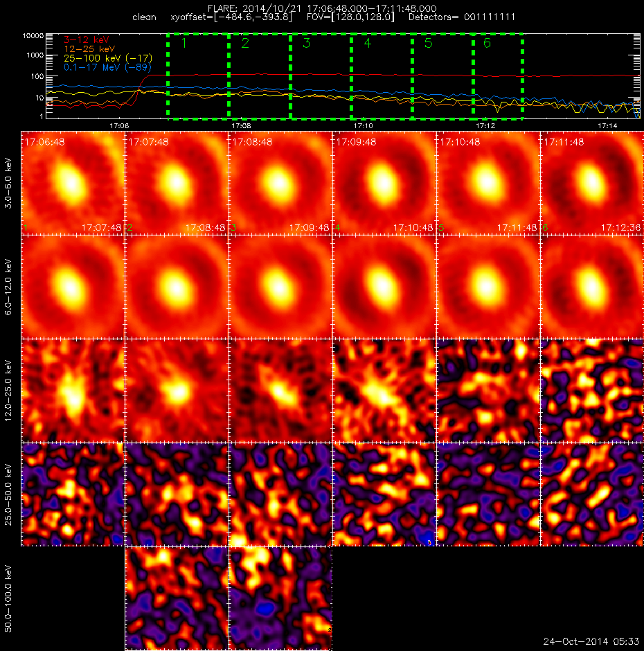Image resolution: width=644 pixels, height=651 pixels.
Task: Click the red '3-12 keV' legend entry
Action: point(87,40)
